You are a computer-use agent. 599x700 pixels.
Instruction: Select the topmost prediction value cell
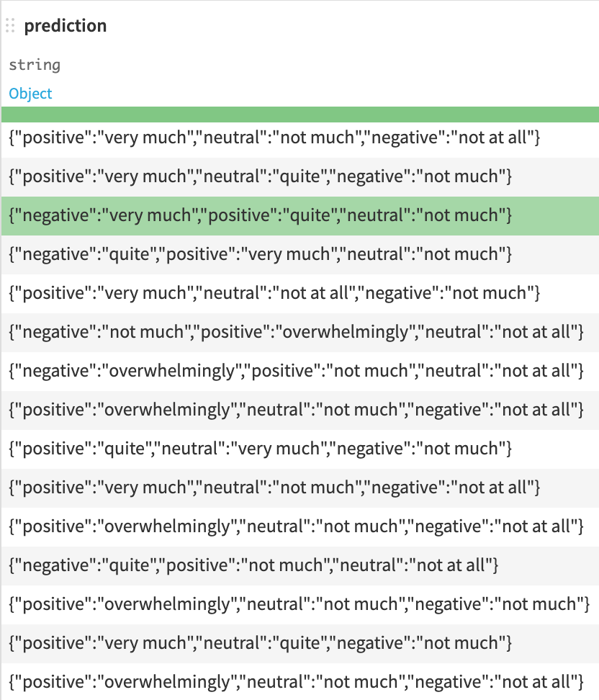point(274,138)
